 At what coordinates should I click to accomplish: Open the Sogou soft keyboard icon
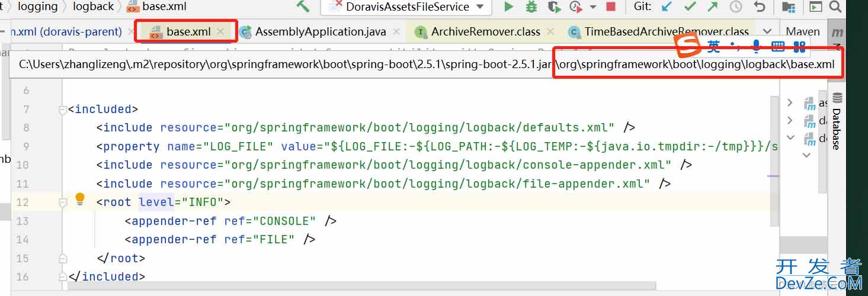click(x=778, y=47)
